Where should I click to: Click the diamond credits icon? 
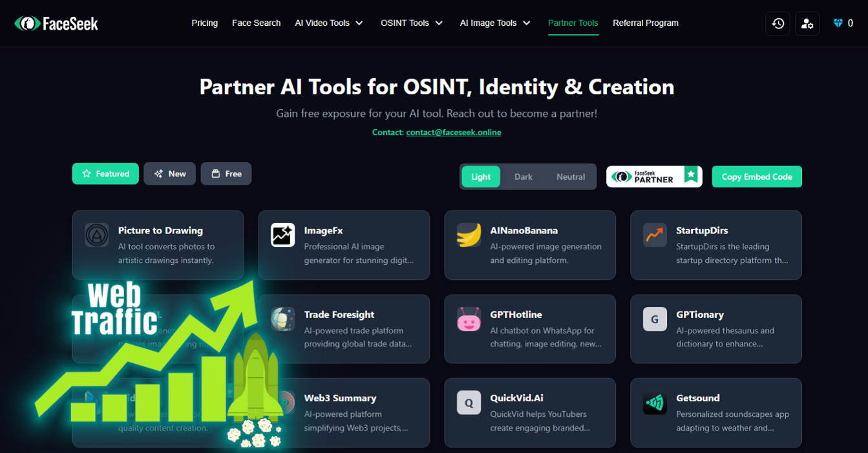pyautogui.click(x=838, y=23)
